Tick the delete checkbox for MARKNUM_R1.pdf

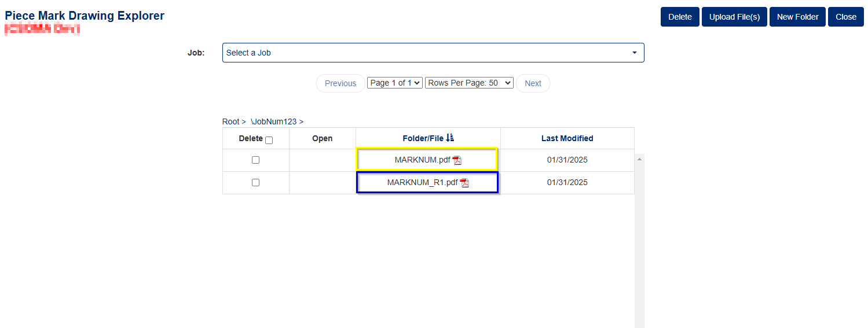tap(255, 182)
